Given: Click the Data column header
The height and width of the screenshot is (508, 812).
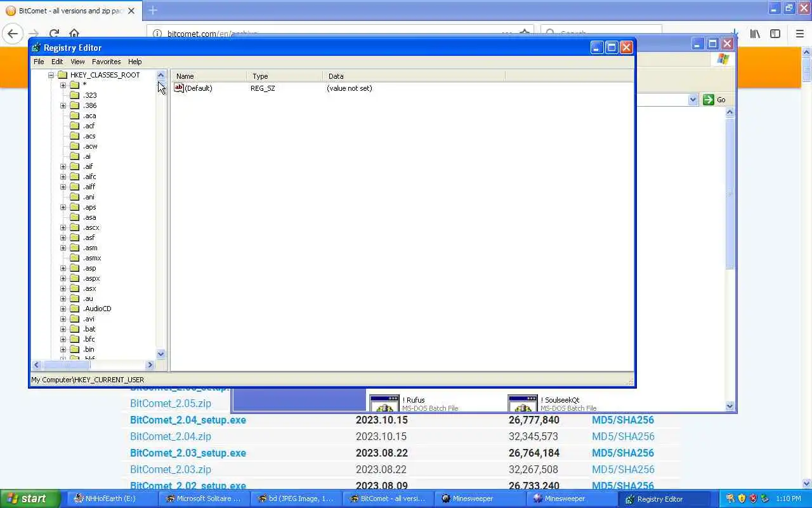Looking at the screenshot, I should pos(414,76).
